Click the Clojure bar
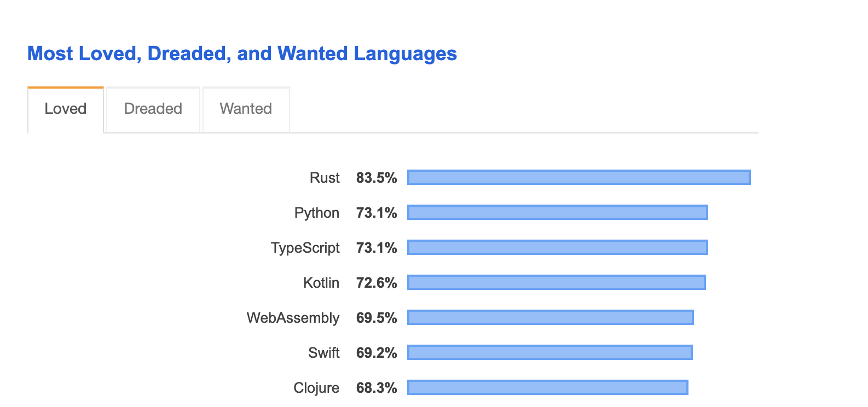 coord(547,388)
